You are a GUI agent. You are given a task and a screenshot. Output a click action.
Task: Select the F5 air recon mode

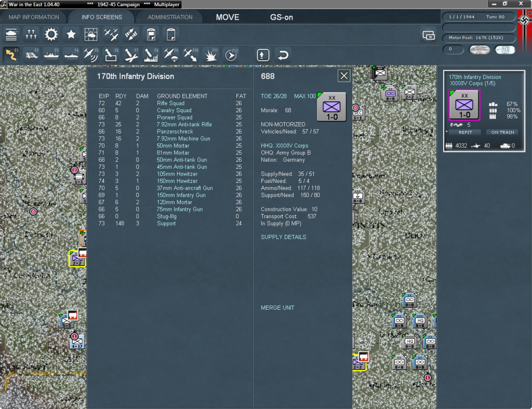[91, 55]
